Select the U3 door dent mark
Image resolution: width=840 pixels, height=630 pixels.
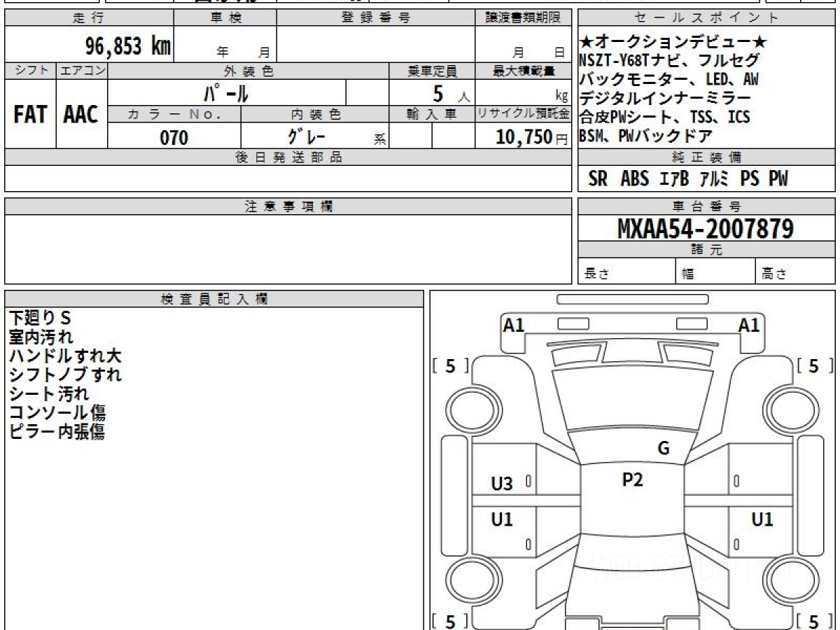[503, 484]
